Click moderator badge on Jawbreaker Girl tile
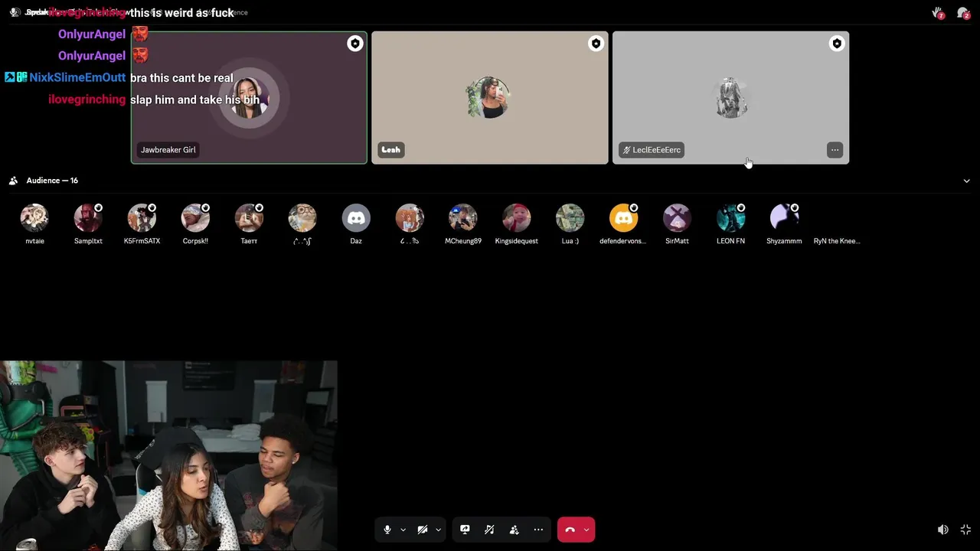Viewport: 980px width, 551px height. (x=354, y=44)
